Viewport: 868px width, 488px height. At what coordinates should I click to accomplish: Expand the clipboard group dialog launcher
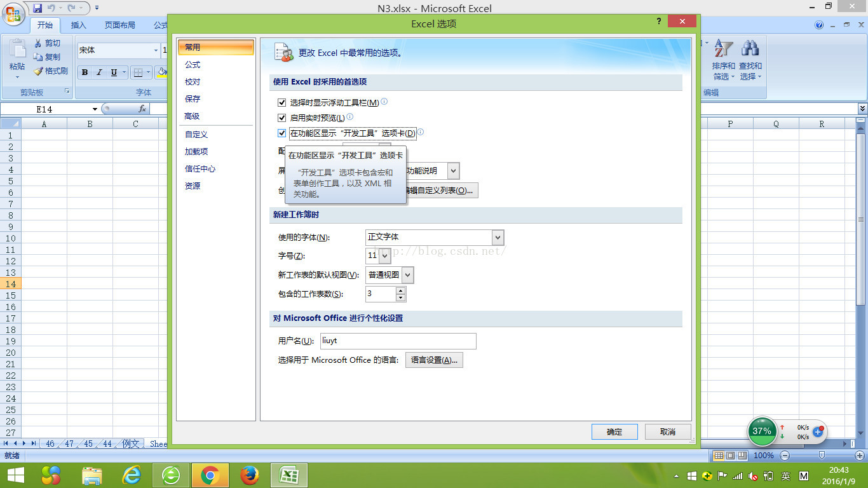click(x=67, y=92)
